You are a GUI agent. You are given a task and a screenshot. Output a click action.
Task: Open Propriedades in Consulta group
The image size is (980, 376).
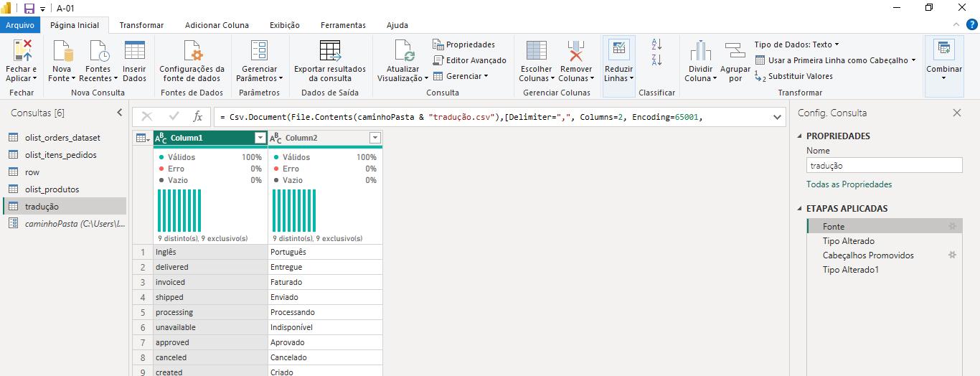click(x=464, y=44)
